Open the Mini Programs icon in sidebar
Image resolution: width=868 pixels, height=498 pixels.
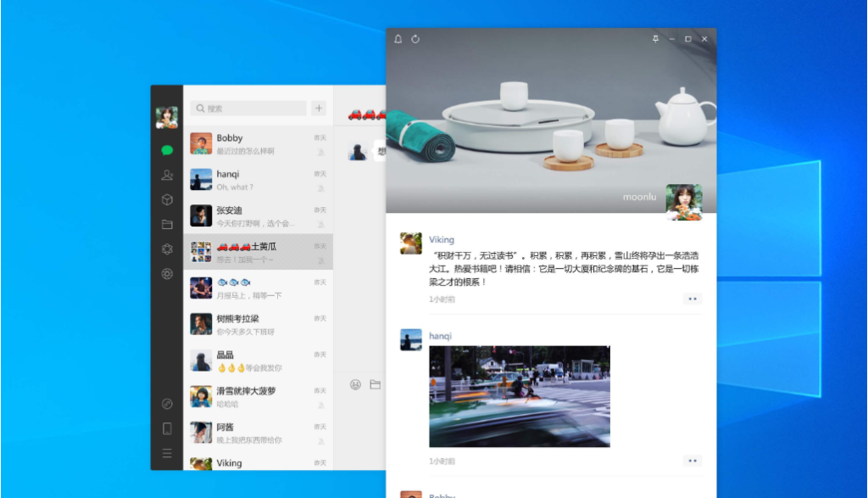(x=167, y=404)
